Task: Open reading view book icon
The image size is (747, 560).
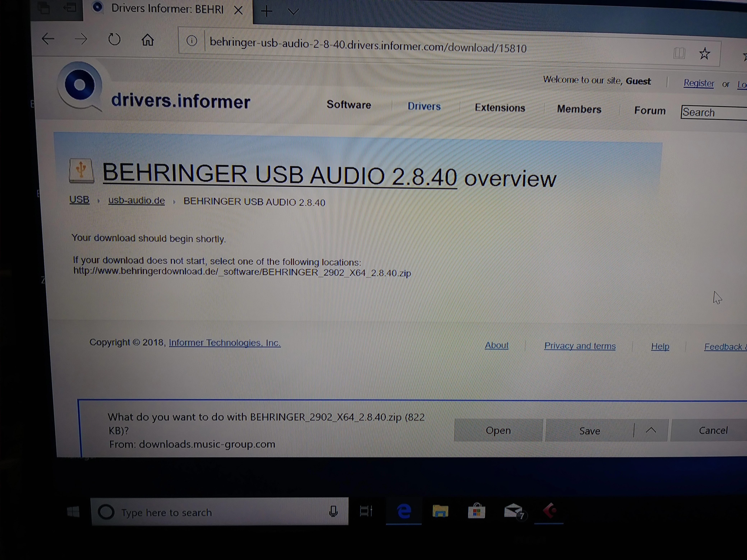Action: (x=679, y=53)
